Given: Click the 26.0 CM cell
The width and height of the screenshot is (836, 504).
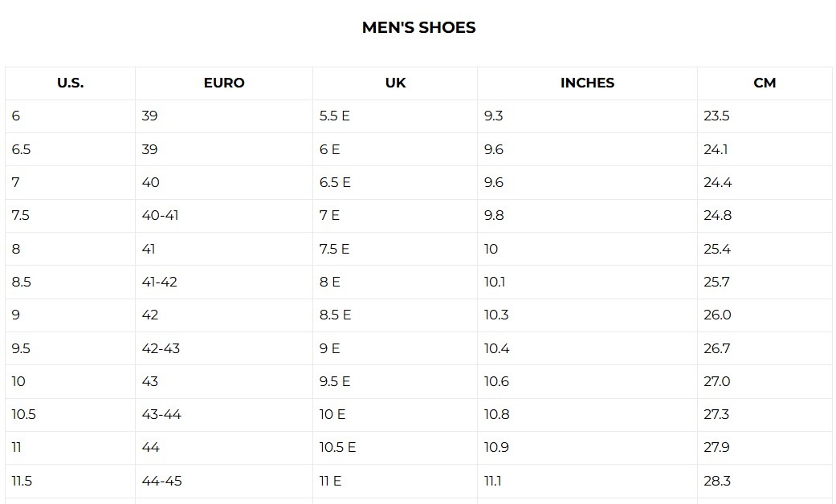Looking at the screenshot, I should [x=717, y=315].
